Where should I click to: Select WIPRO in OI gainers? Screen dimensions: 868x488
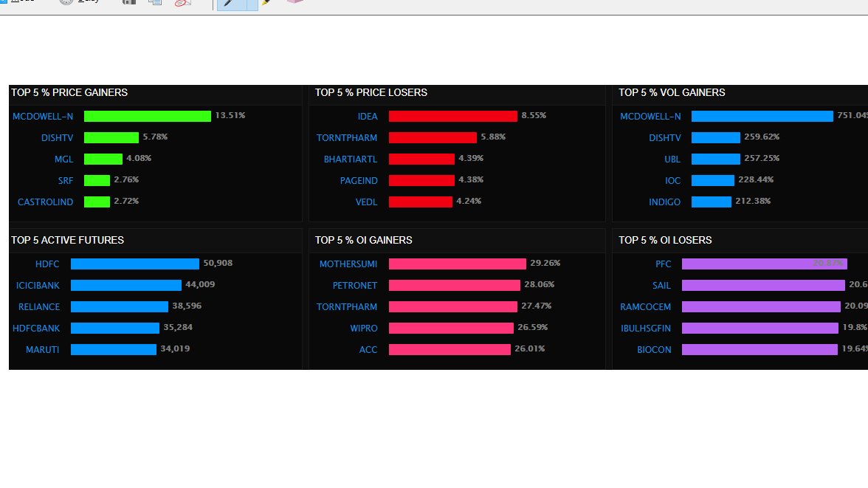[x=364, y=329]
